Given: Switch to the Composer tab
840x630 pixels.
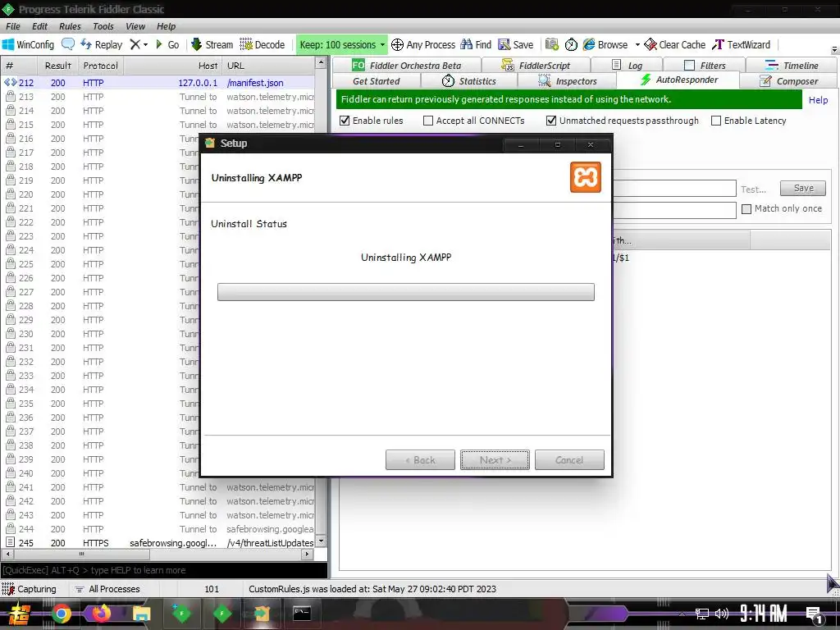Looking at the screenshot, I should [788, 81].
